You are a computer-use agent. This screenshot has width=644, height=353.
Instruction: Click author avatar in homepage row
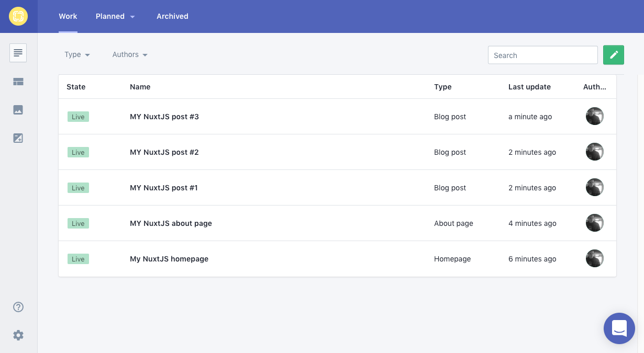tap(595, 258)
